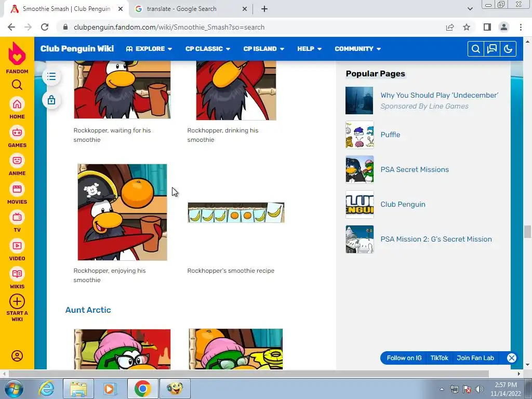The image size is (532, 399).
Task: Click the address bar URL field
Action: pos(251,27)
